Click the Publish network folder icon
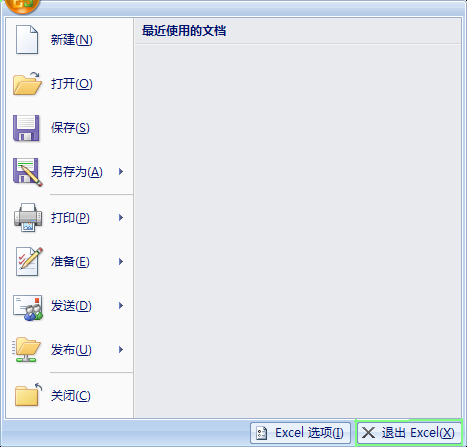 click(26, 349)
